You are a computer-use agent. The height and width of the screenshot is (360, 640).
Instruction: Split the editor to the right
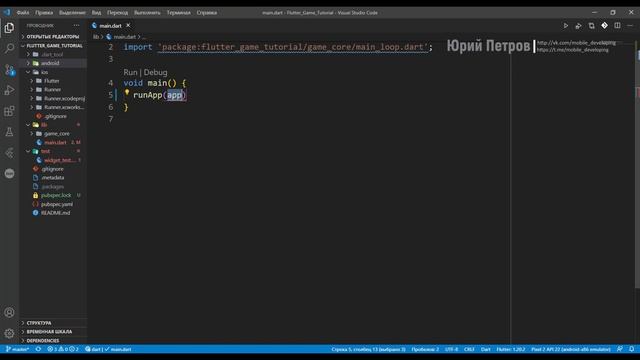point(617,26)
